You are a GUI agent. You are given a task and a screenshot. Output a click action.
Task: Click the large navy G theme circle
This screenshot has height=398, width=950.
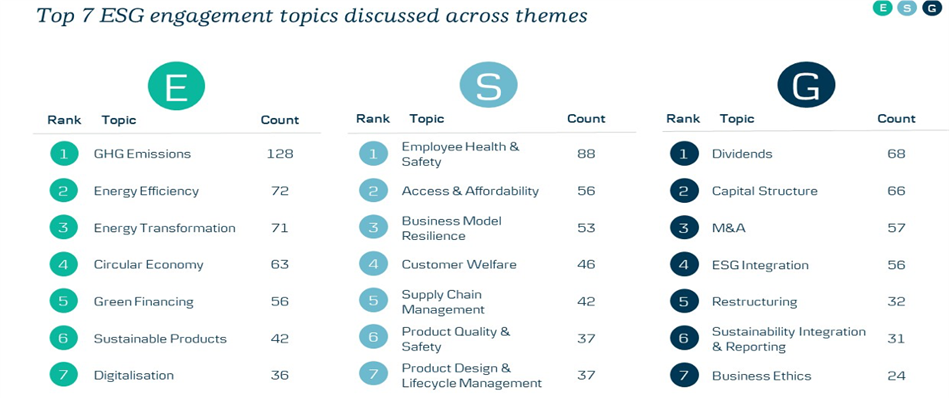pyautogui.click(x=806, y=85)
